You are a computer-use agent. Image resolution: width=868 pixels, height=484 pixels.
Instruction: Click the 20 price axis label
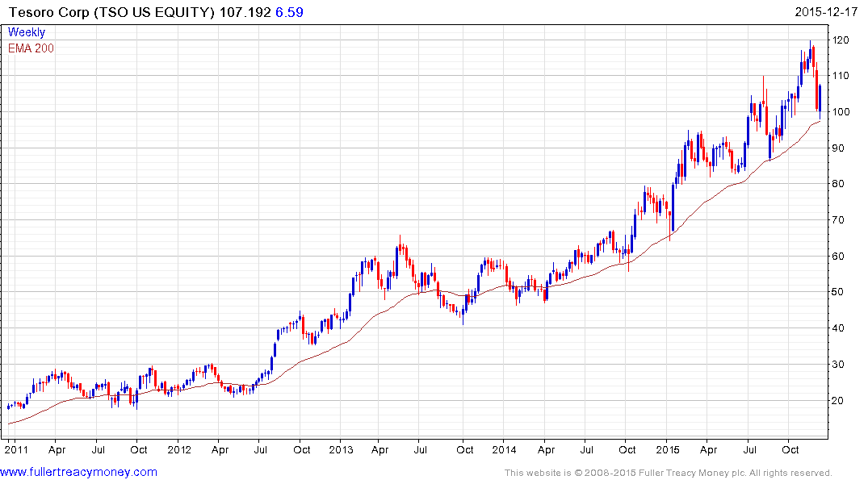839,400
